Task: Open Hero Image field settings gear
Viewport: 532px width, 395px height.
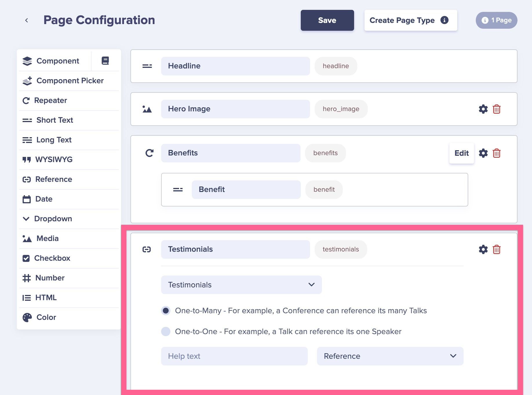Action: [483, 109]
